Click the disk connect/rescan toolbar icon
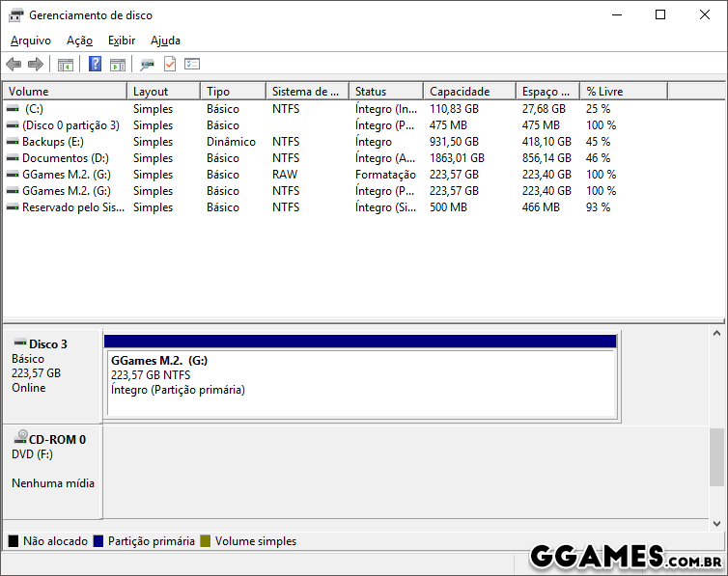 click(147, 65)
